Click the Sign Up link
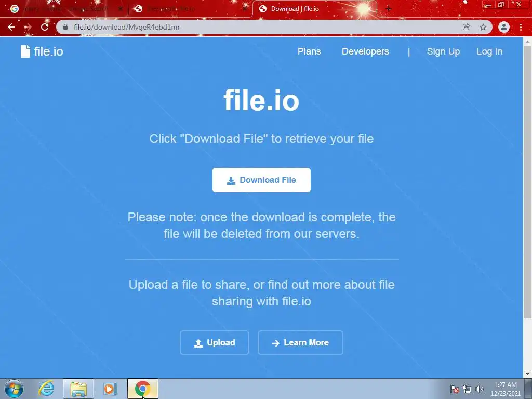Viewport: 532px width, 399px height. (x=443, y=51)
